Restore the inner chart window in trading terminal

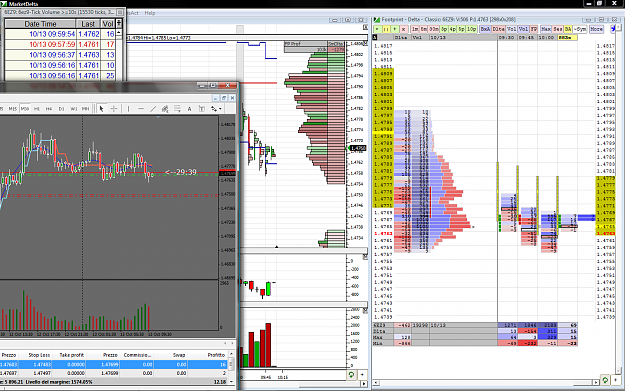tap(224, 98)
